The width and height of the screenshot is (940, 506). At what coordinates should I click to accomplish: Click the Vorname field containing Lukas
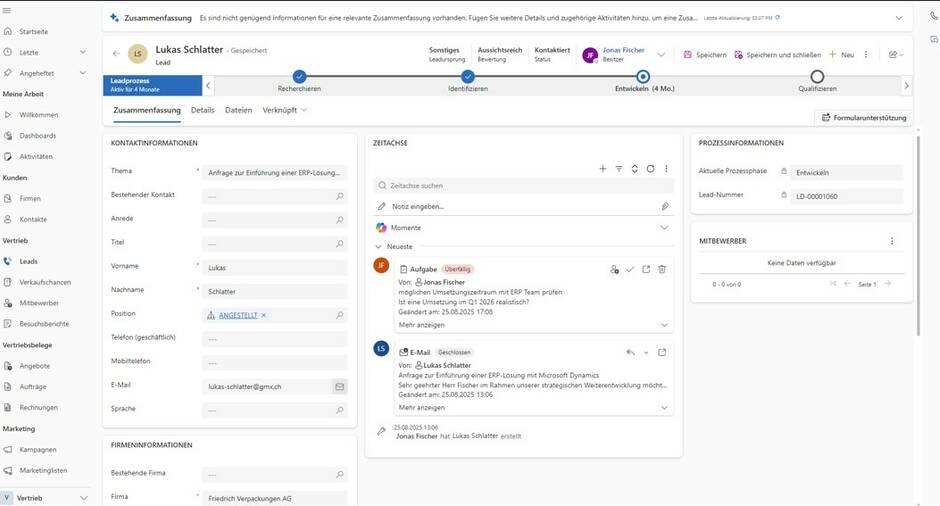coord(275,268)
